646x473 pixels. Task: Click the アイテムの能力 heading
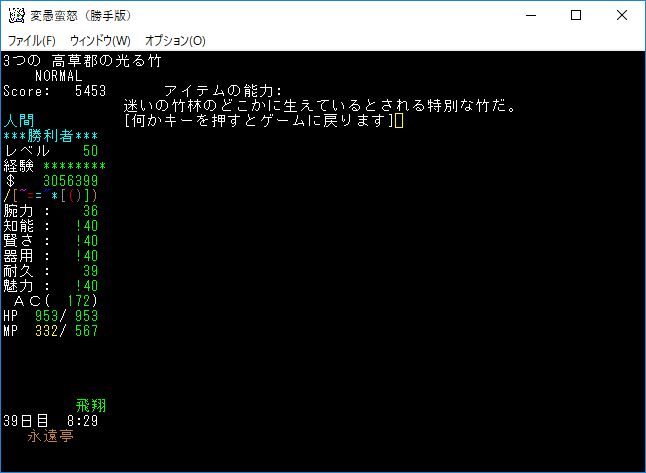pyautogui.click(x=223, y=91)
